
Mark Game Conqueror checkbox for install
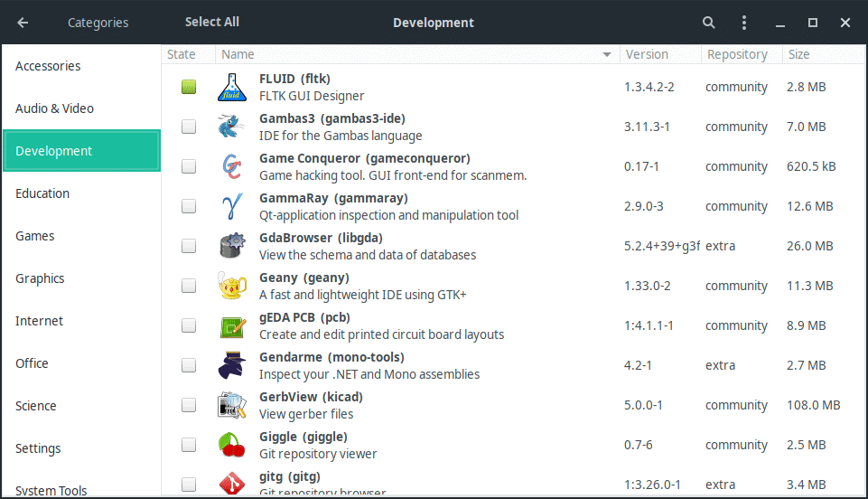click(x=189, y=166)
